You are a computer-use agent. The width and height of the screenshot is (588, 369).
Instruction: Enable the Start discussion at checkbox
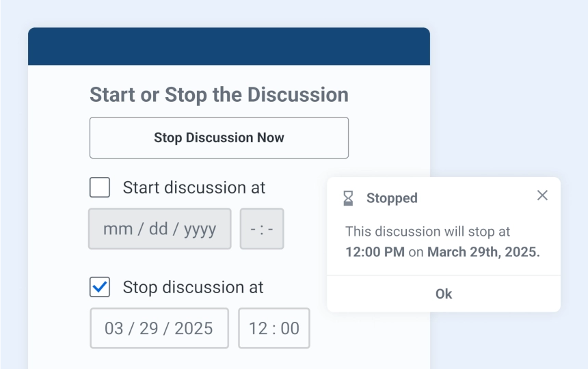pyautogui.click(x=100, y=187)
